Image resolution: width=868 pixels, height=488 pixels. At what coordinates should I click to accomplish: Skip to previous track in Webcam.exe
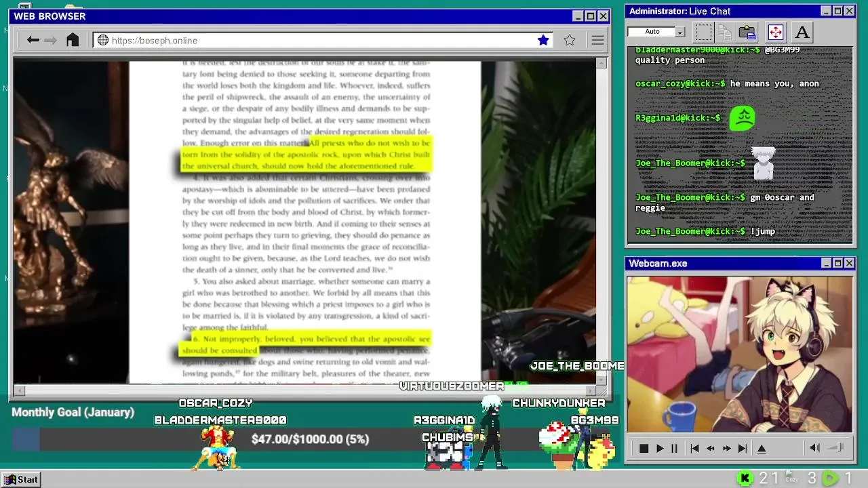pos(694,448)
